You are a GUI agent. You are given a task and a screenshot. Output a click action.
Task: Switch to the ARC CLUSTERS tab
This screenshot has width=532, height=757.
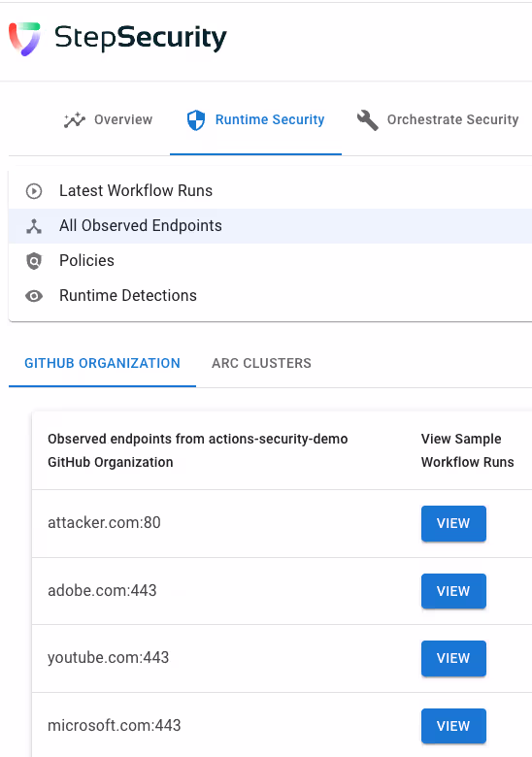[x=261, y=363]
